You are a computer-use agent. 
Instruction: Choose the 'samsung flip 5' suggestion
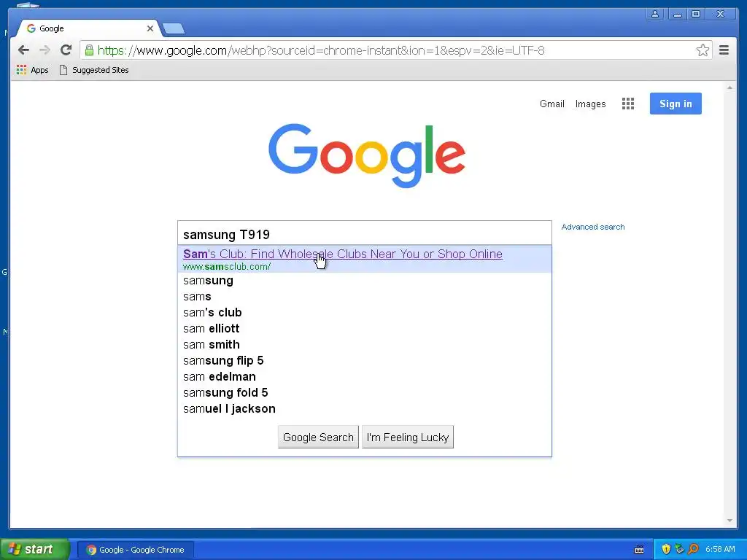pos(365,360)
